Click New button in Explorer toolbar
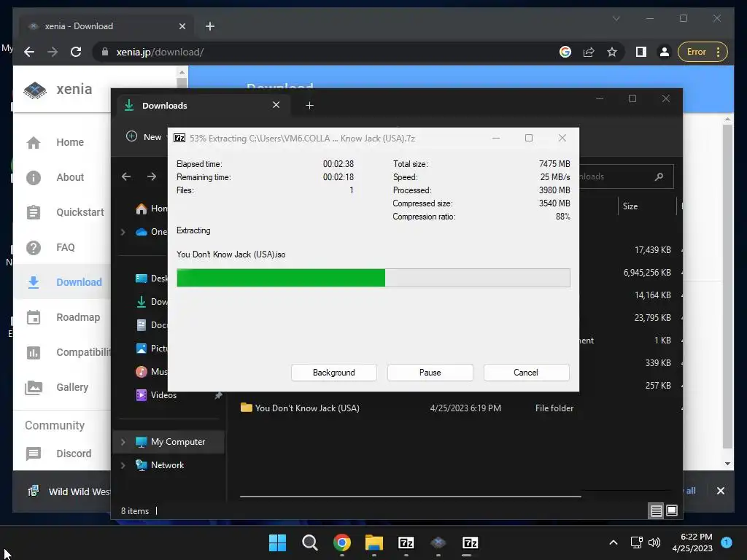The width and height of the screenshot is (747, 560). pyautogui.click(x=144, y=137)
